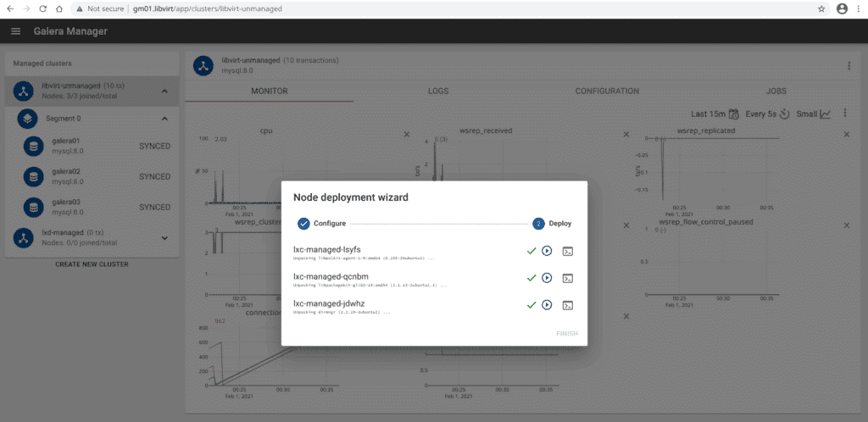Collapse the Segment 0 group
868x422 pixels.
coord(164,119)
